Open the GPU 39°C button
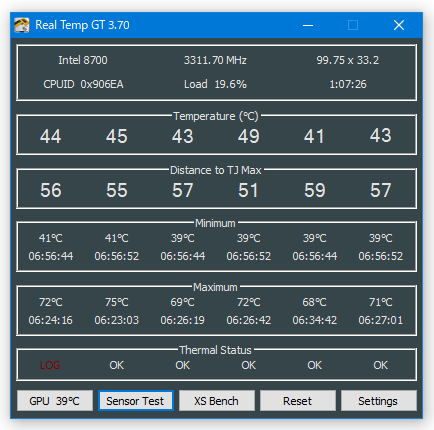This screenshot has width=434, height=430. coord(55,401)
